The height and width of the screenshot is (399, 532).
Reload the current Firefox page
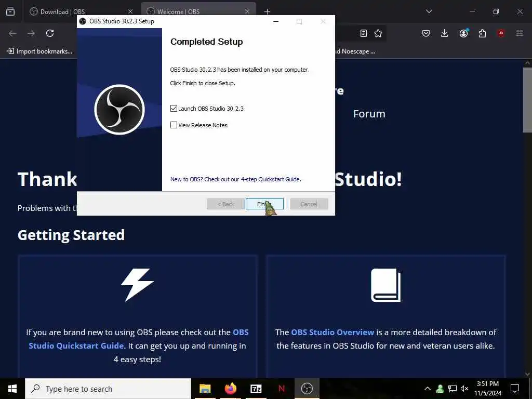(x=50, y=33)
